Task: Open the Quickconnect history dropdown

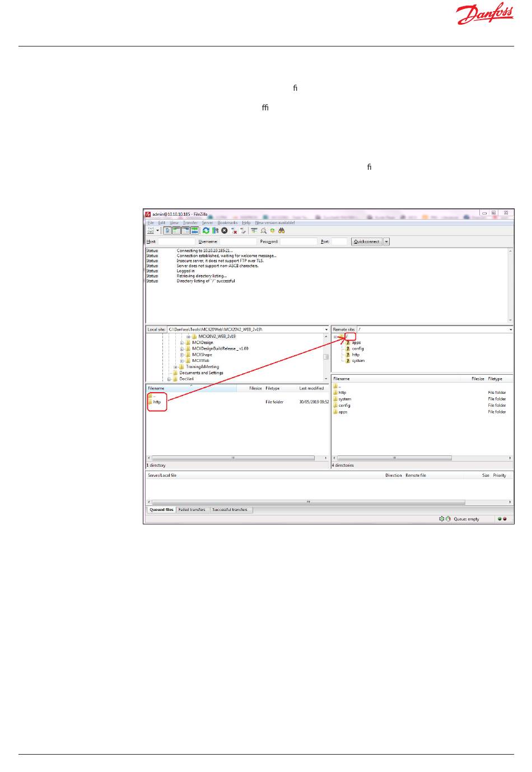Action: [x=386, y=241]
